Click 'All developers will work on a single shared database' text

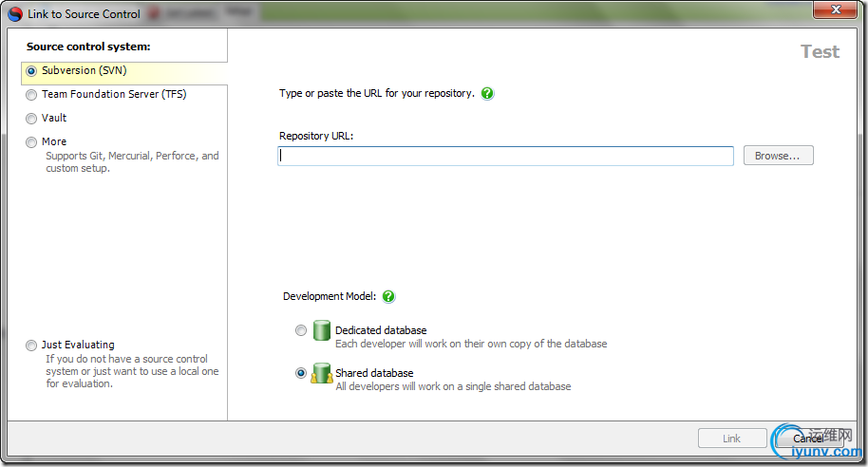click(x=453, y=386)
